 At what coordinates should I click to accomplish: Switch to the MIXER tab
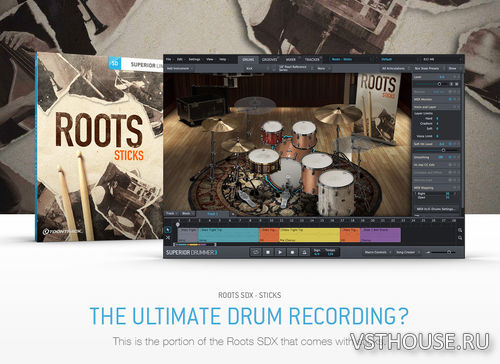(291, 60)
